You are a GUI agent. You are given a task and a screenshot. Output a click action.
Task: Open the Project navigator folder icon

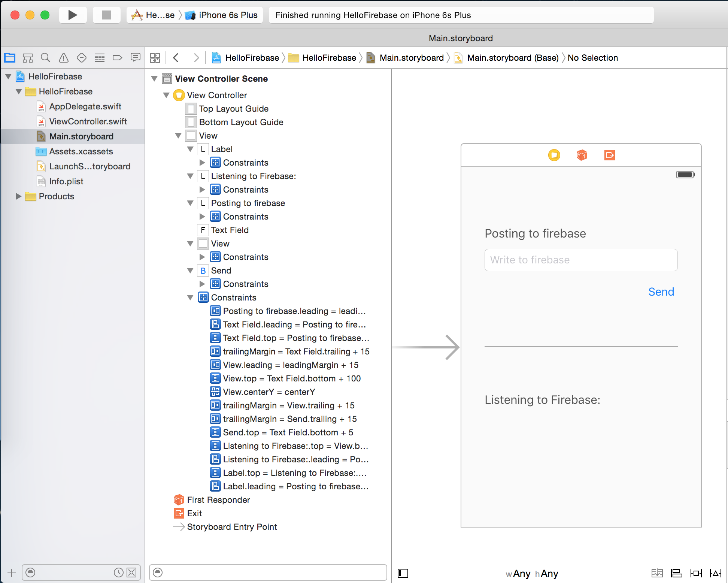(x=10, y=58)
